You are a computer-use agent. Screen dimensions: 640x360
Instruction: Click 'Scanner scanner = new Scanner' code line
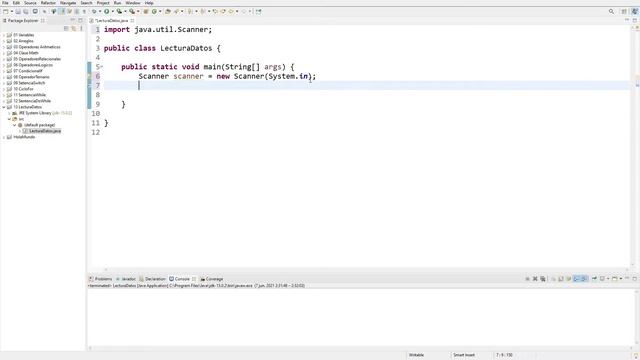coord(227,76)
